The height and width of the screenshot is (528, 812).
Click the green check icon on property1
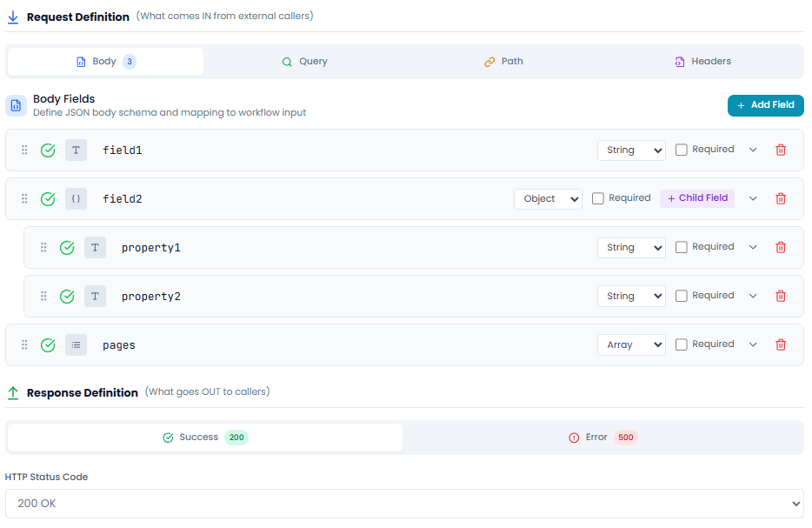point(67,248)
